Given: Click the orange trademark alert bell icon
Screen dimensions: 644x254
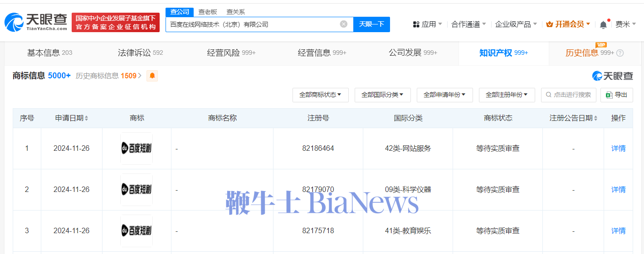Looking at the screenshot, I should coord(152,76).
